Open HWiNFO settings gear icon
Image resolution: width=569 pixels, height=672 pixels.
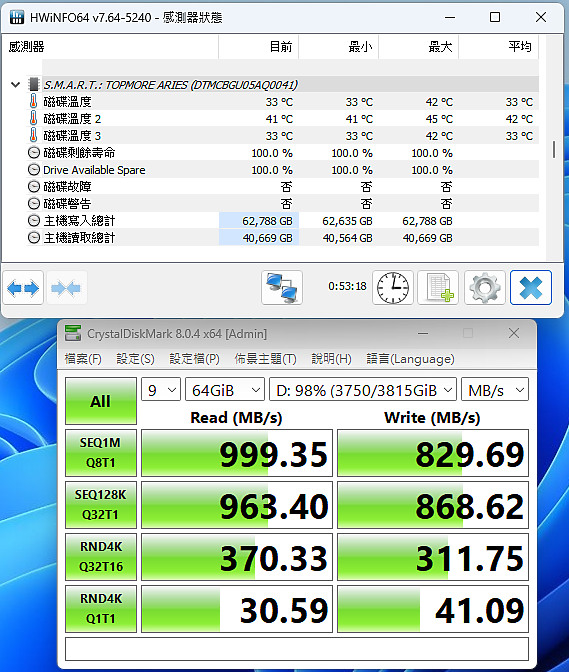tap(485, 288)
